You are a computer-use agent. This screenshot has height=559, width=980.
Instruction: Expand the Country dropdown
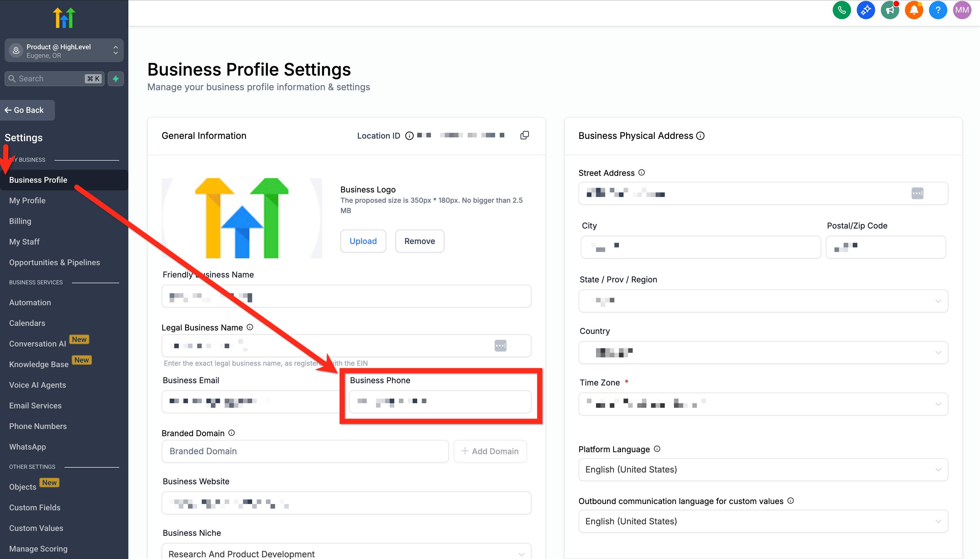coord(763,353)
